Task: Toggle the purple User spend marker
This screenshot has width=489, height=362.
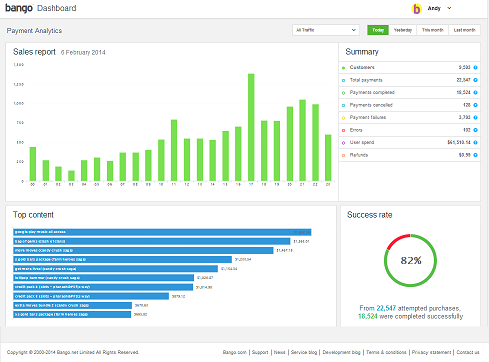Action: (x=343, y=143)
